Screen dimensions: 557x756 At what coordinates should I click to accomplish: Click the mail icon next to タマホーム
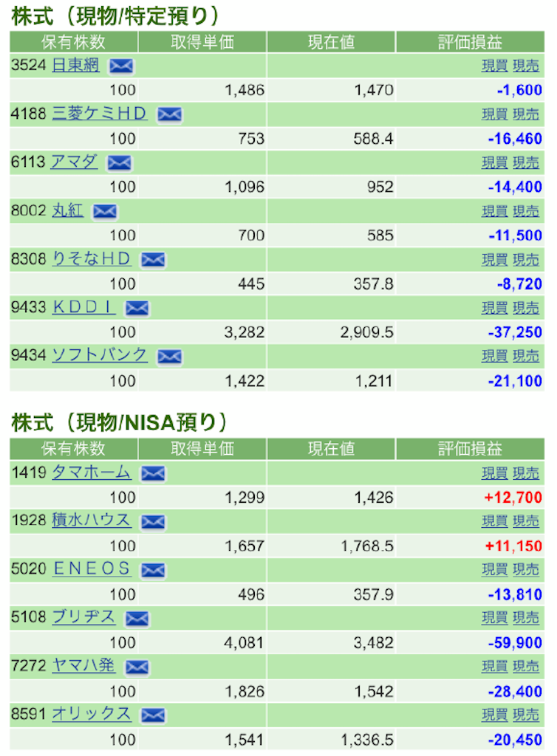[153, 473]
